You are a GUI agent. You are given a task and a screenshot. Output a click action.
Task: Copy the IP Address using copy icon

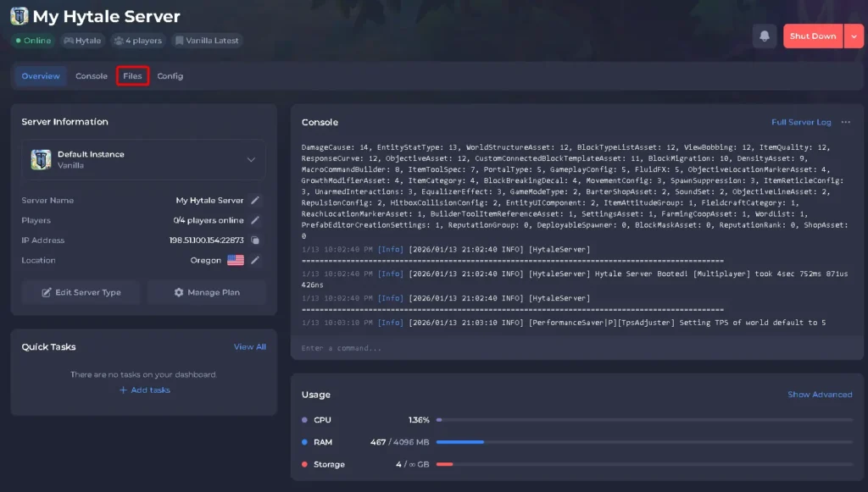pos(255,240)
